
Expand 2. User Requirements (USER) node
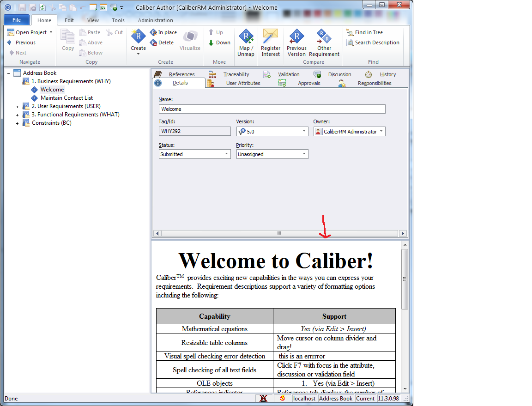point(17,107)
